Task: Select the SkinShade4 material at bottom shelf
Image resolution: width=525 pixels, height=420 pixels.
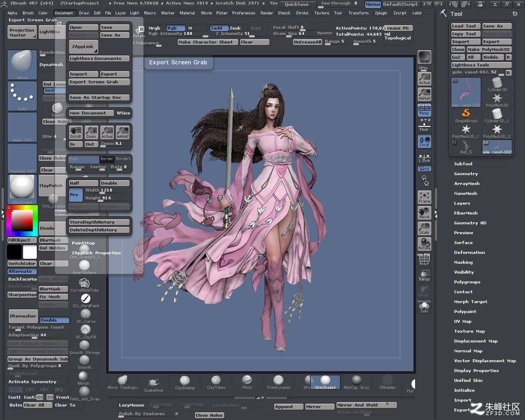Action: (x=325, y=382)
